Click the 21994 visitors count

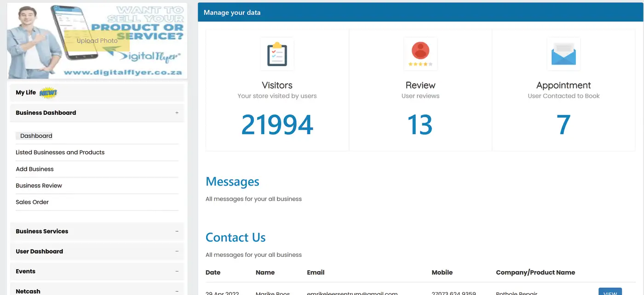tap(277, 125)
